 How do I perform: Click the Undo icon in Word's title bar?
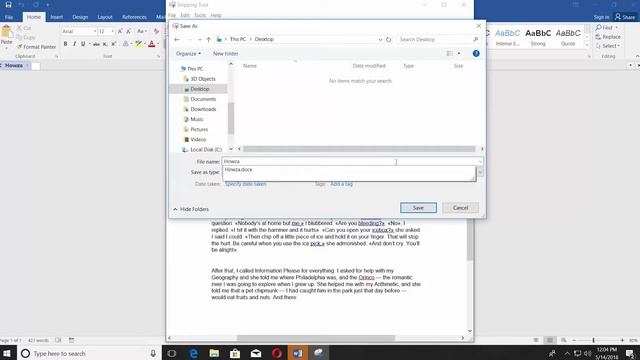[x=21, y=4]
